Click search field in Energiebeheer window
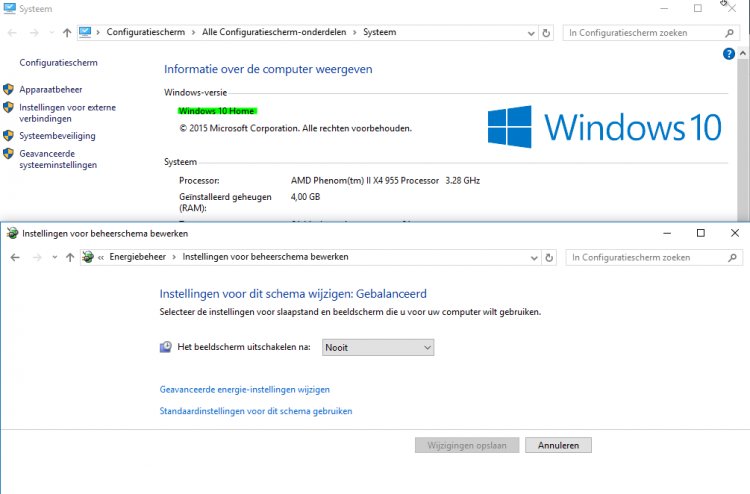Image resolution: width=750 pixels, height=494 pixels. coord(646,257)
